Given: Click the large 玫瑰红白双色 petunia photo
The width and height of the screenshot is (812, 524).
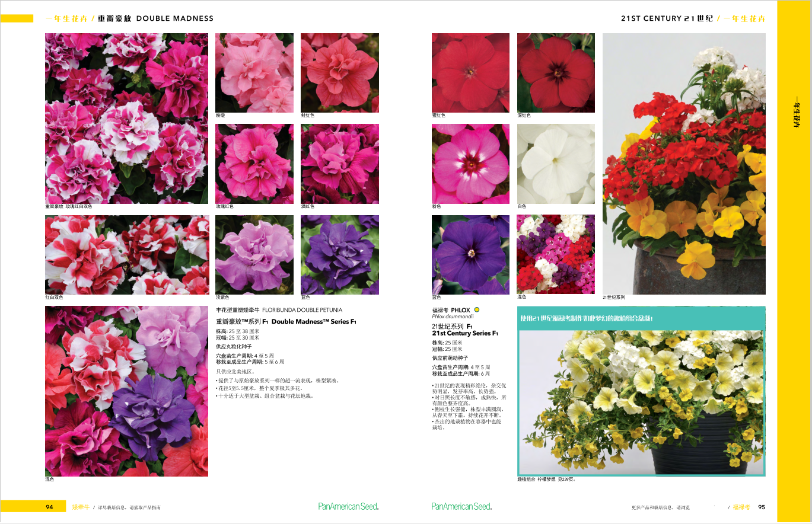Looking at the screenshot, I should [127, 119].
